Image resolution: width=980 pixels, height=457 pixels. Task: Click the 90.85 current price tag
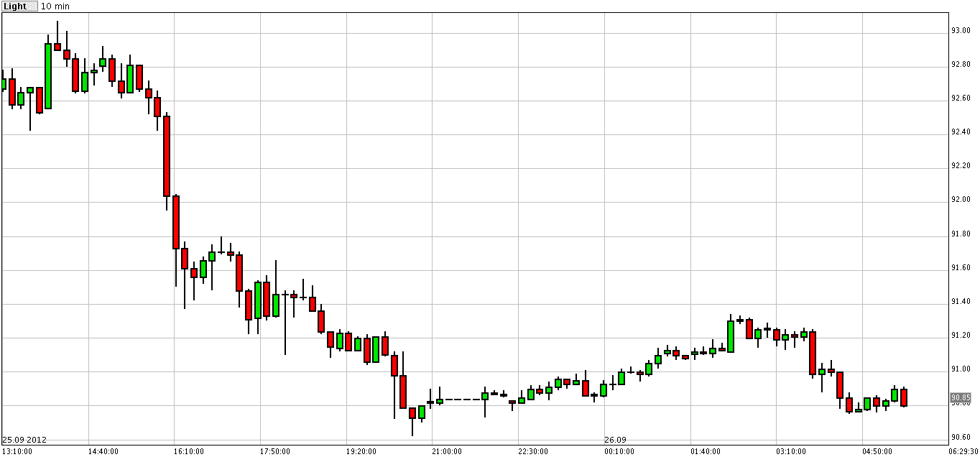tap(961, 397)
